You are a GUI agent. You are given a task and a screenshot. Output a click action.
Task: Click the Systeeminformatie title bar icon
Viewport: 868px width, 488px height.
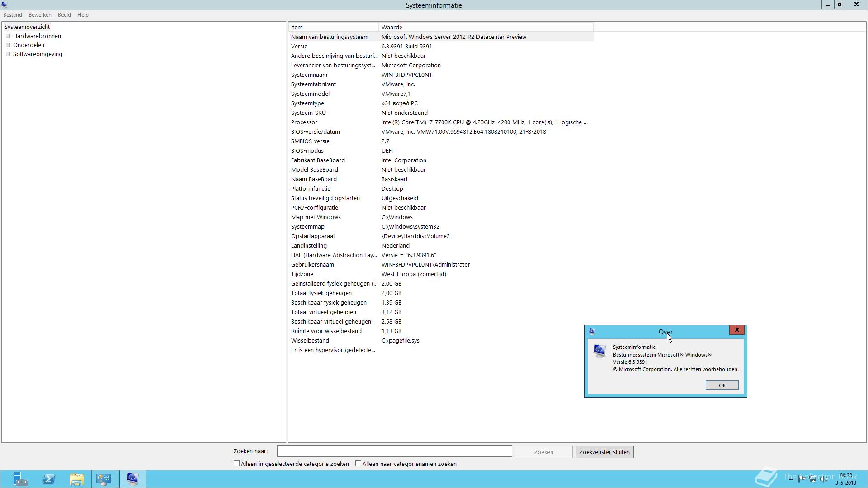[x=5, y=5]
